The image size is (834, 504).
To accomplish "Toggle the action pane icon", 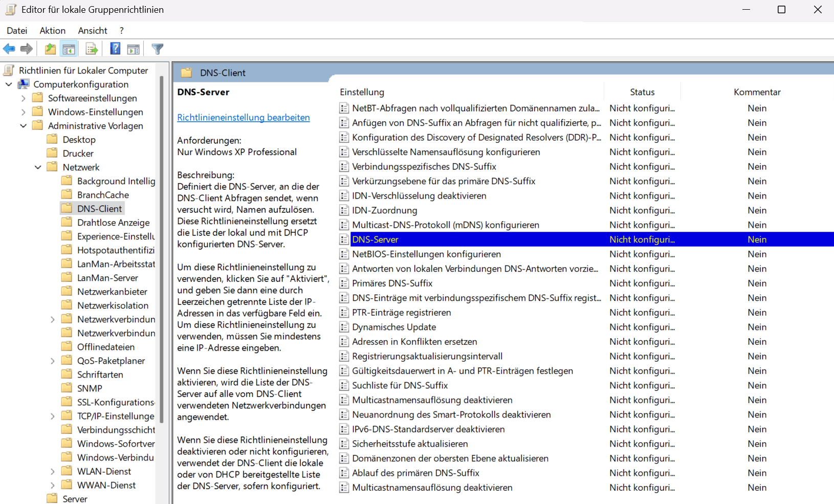I will [134, 49].
